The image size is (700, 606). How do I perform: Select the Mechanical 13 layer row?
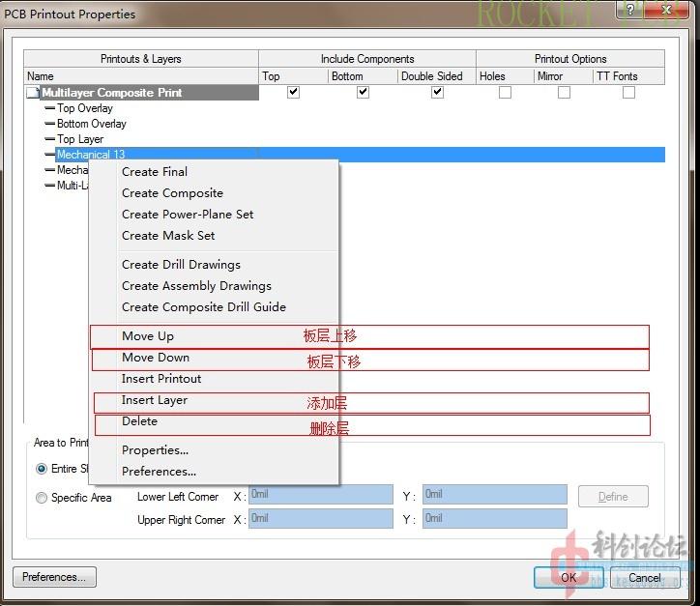[x=91, y=155]
